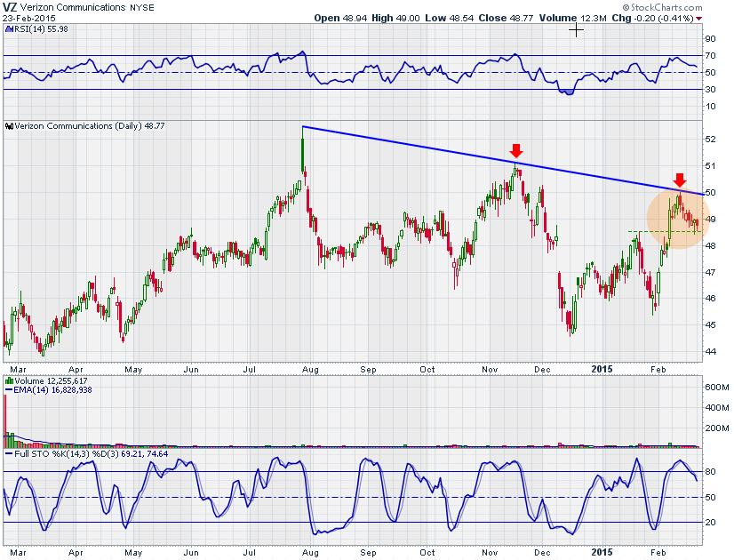Click the 23-Feb-2015 chart date

(29, 19)
